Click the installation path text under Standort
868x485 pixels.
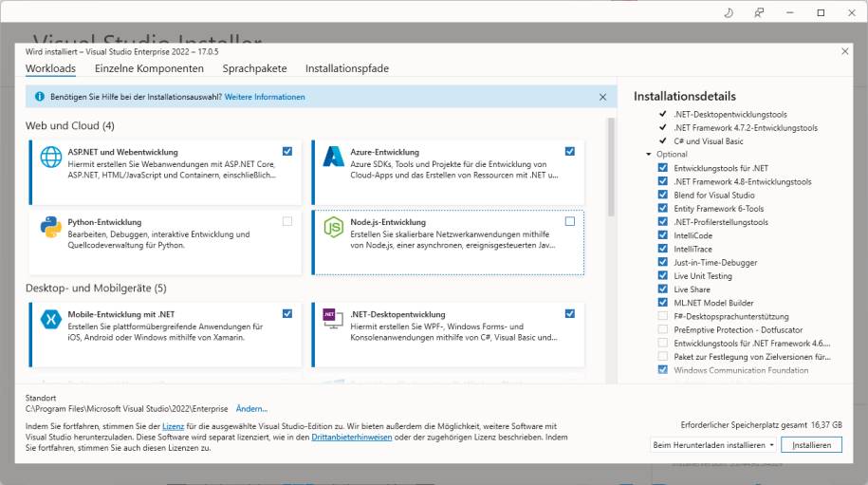[x=127, y=408]
